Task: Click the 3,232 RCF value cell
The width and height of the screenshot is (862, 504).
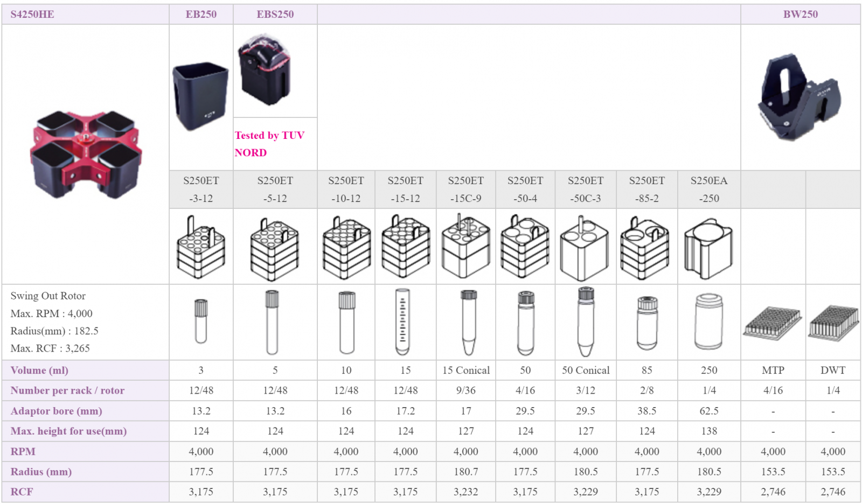Action: pos(466,492)
